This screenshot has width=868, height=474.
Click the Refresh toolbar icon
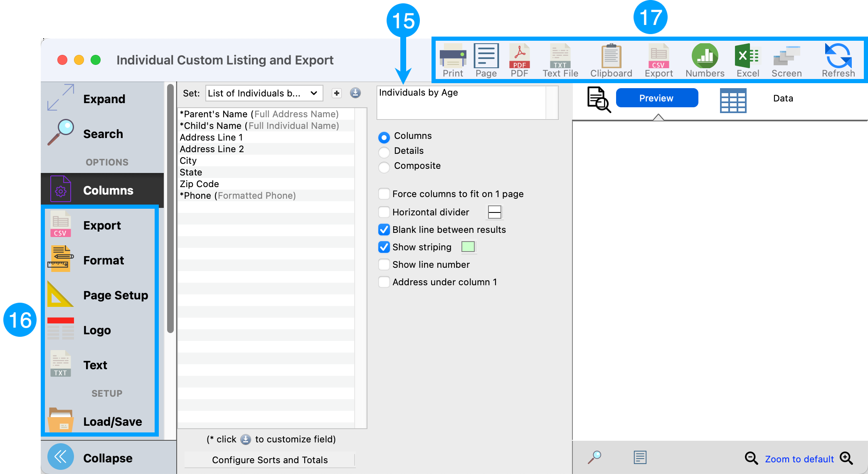(838, 60)
